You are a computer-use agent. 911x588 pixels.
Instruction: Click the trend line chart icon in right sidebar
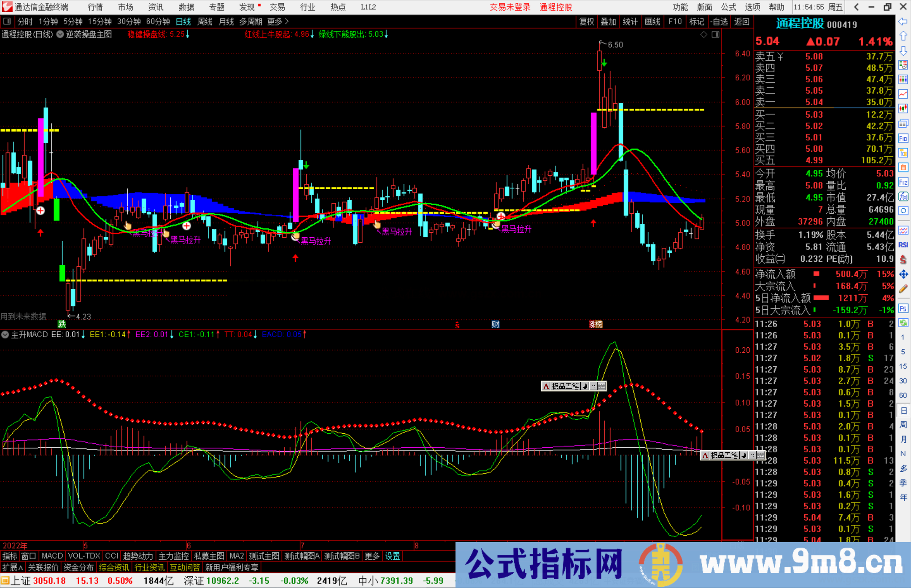tap(903, 94)
